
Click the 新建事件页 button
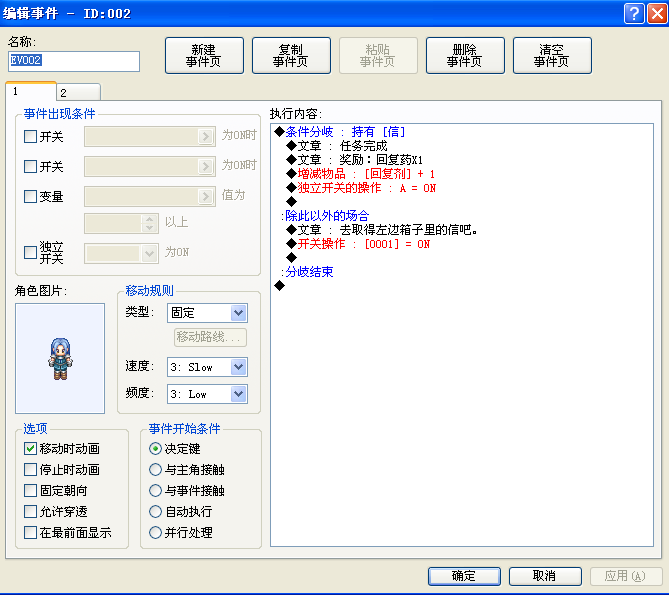[x=204, y=55]
